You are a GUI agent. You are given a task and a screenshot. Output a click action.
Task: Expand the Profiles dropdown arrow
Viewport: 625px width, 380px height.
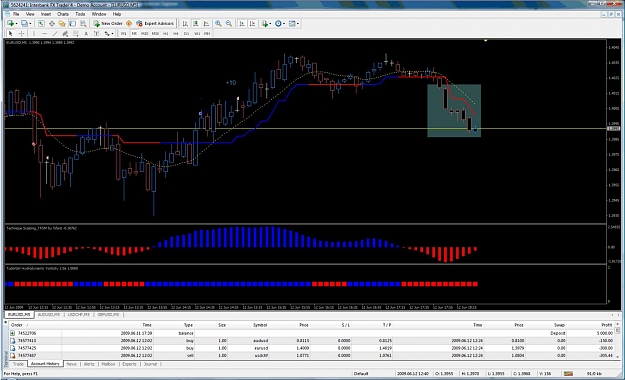(30, 24)
